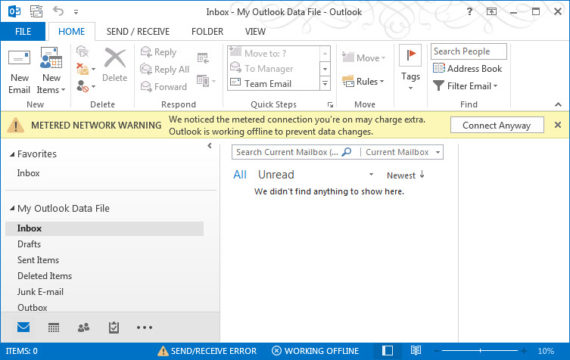Create a New Email

pyautogui.click(x=19, y=71)
